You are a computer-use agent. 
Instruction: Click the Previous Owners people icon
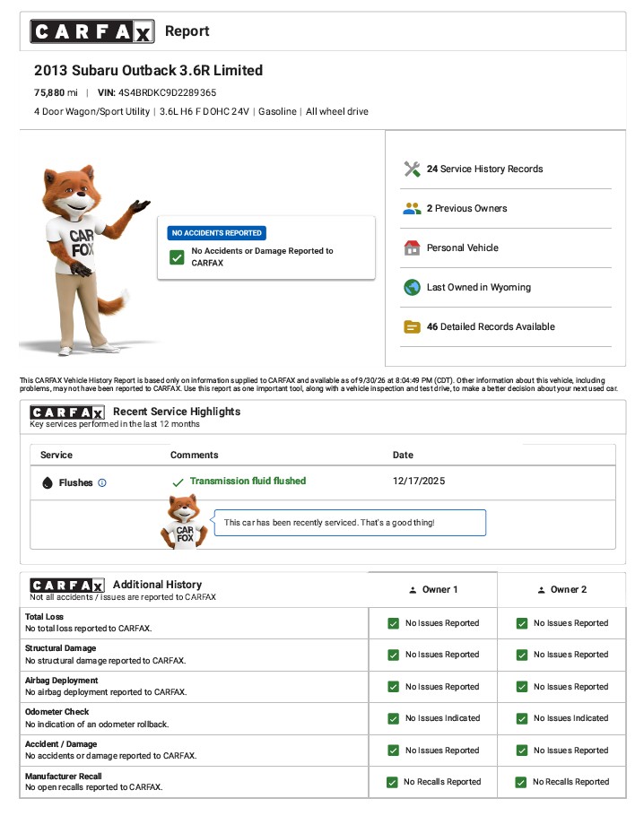click(412, 209)
